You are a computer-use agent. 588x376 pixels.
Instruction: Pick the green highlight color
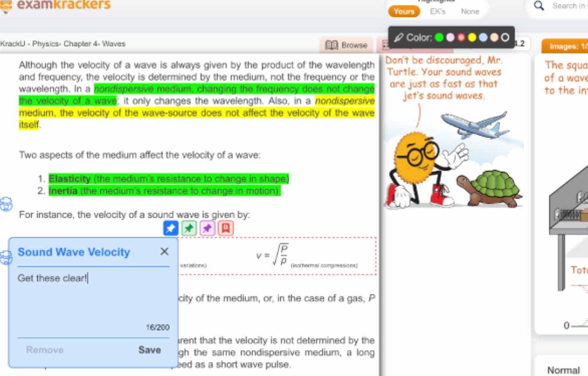pyautogui.click(x=439, y=38)
